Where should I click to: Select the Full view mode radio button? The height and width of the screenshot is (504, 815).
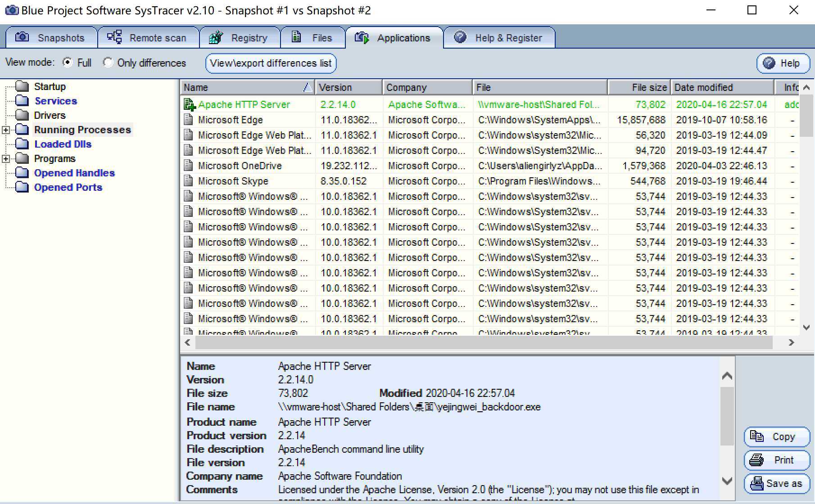click(67, 62)
